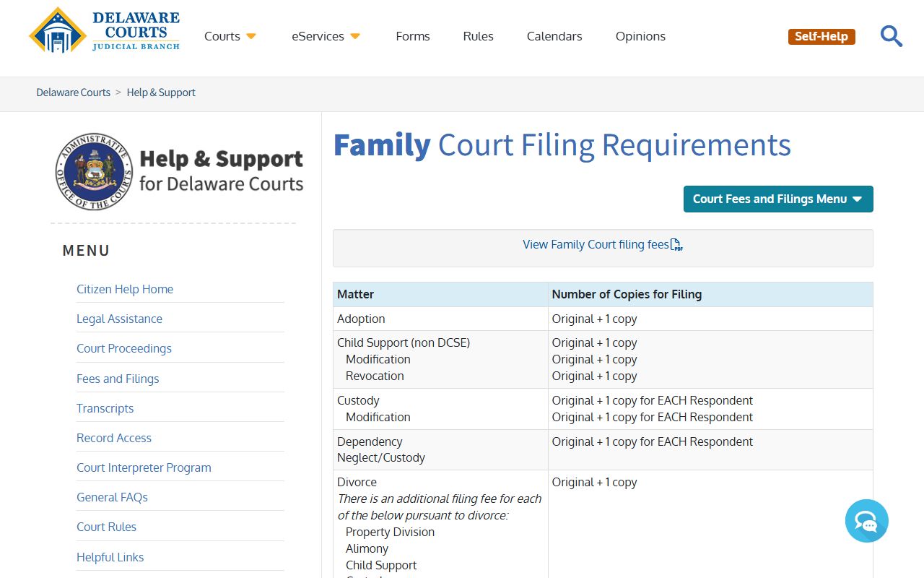Select Dependency matter text
Image resolution: width=924 pixels, height=578 pixels.
370,441
